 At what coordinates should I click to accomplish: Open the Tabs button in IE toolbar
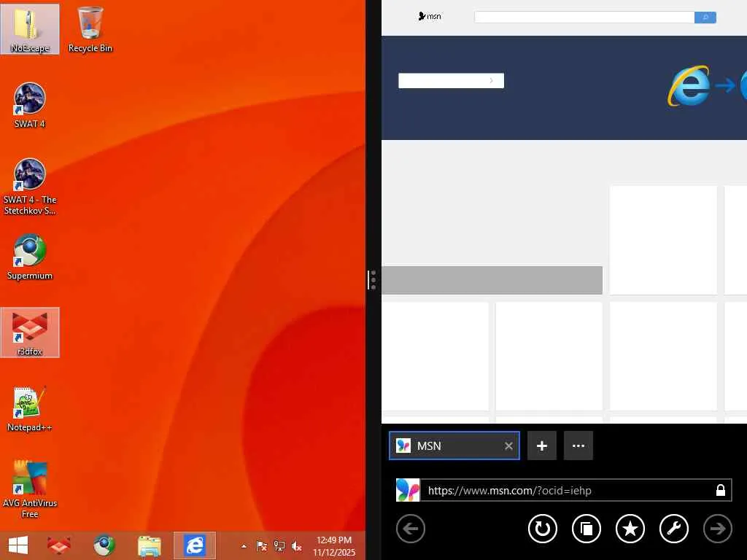pos(586,528)
